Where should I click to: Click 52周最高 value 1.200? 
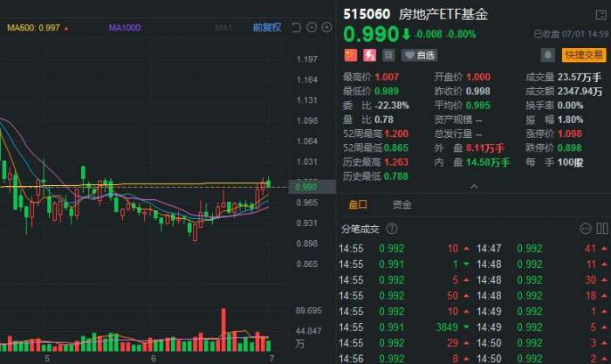click(396, 134)
